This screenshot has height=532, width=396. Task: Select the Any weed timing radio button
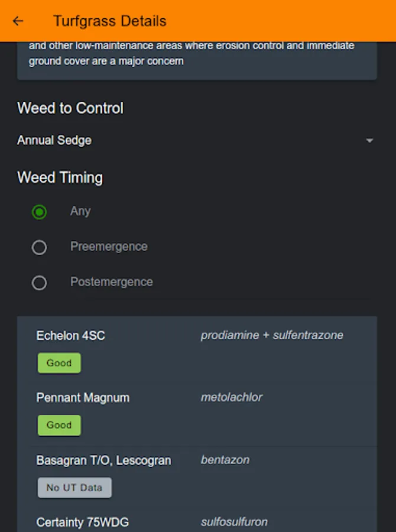tap(40, 212)
